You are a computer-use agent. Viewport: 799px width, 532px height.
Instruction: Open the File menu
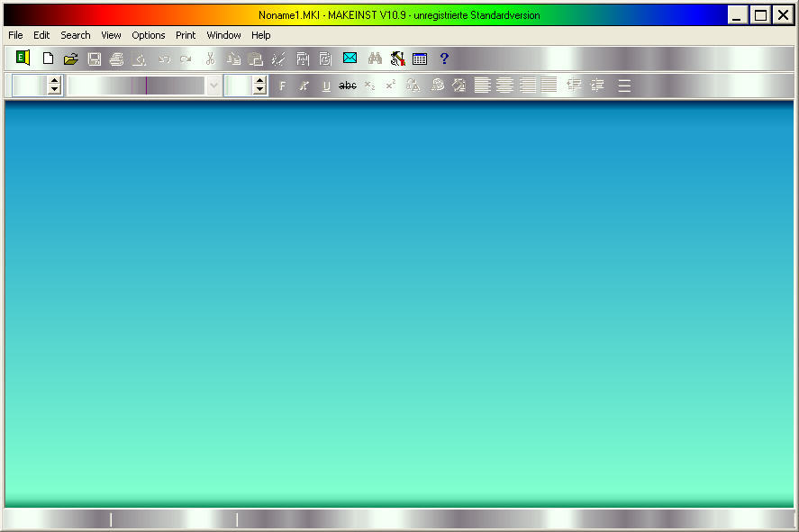pos(14,35)
